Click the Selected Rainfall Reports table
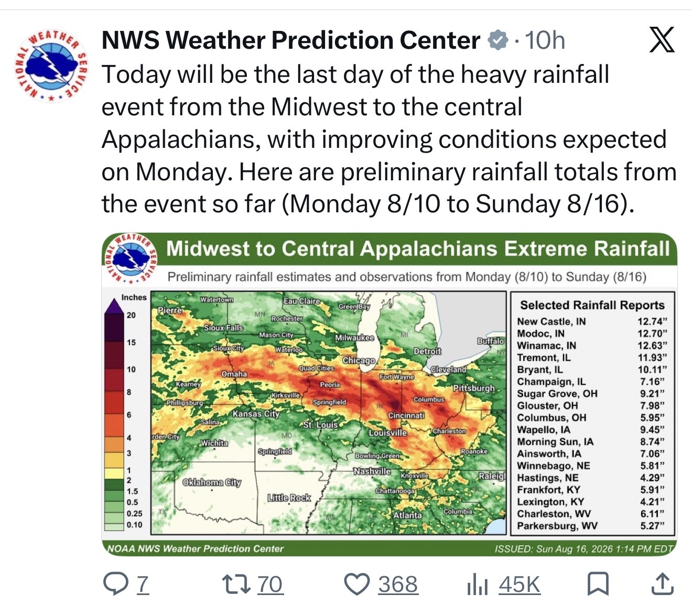The height and width of the screenshot is (616, 692). point(592,414)
